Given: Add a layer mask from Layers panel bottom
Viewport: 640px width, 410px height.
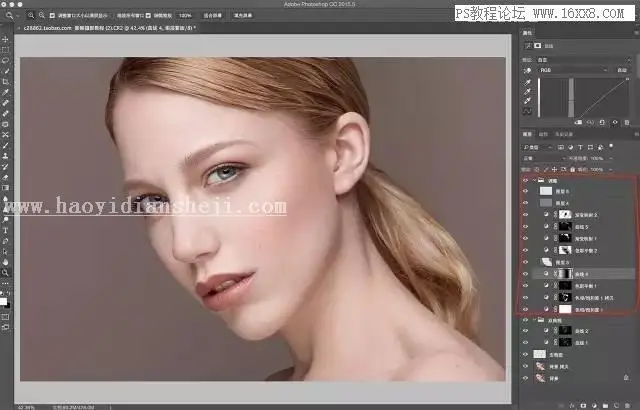Looking at the screenshot, I should coord(584,405).
